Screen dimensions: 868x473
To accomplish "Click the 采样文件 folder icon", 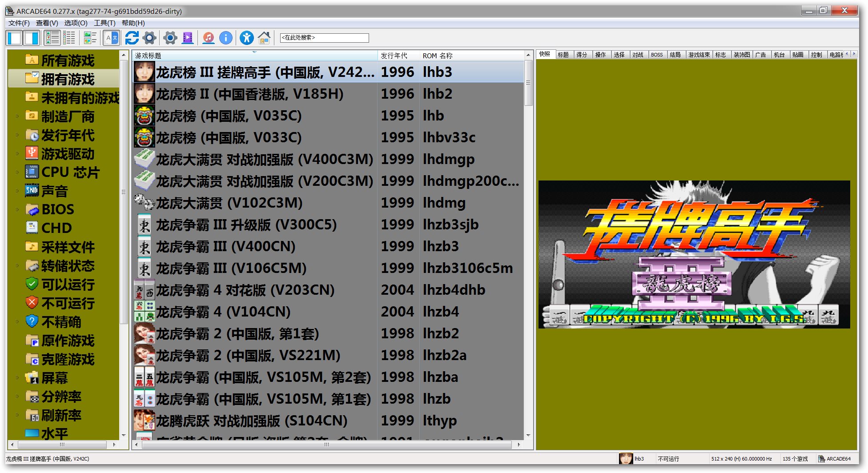I will point(32,246).
